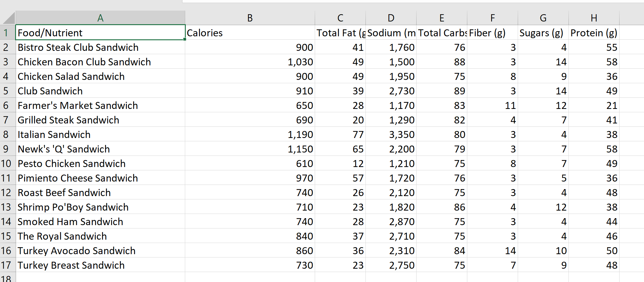Click the Newk's 'Q' Sandwich cell

tap(100, 149)
